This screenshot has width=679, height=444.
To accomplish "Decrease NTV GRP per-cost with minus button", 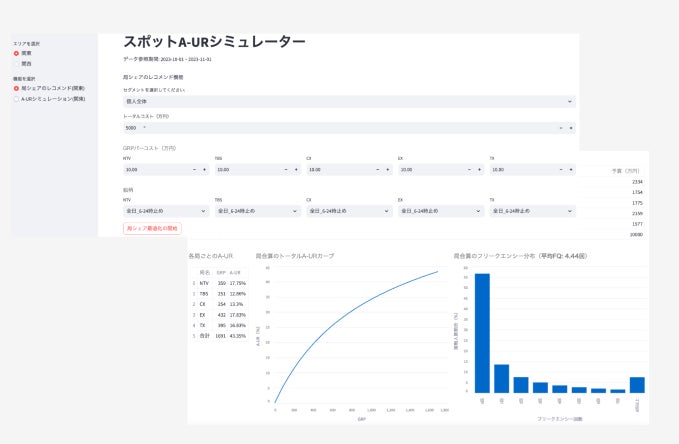I will (x=194, y=170).
